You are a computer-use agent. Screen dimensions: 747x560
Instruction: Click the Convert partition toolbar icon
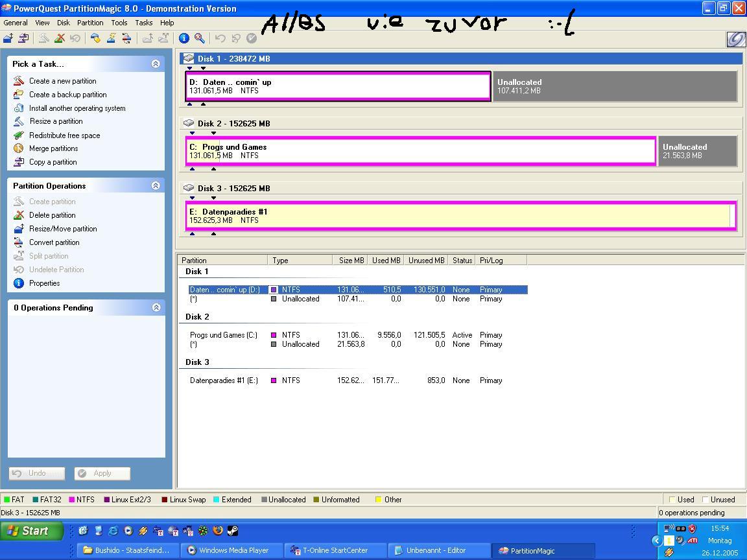tap(126, 38)
